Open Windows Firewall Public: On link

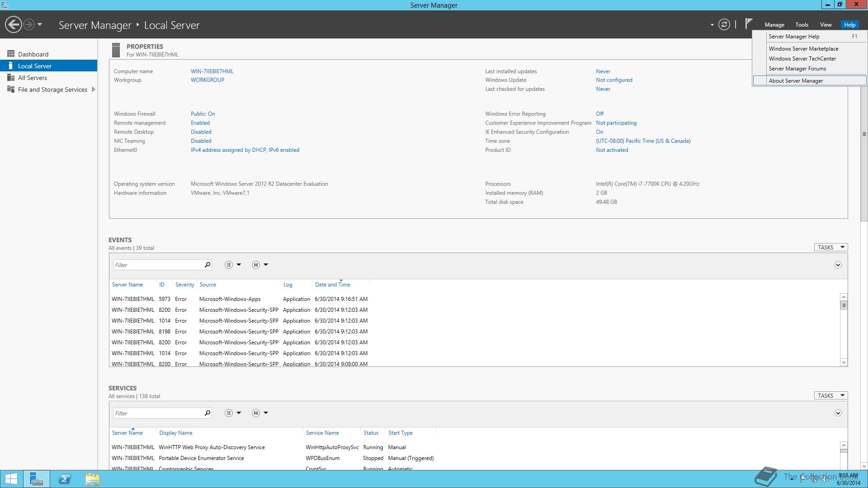[x=203, y=114]
